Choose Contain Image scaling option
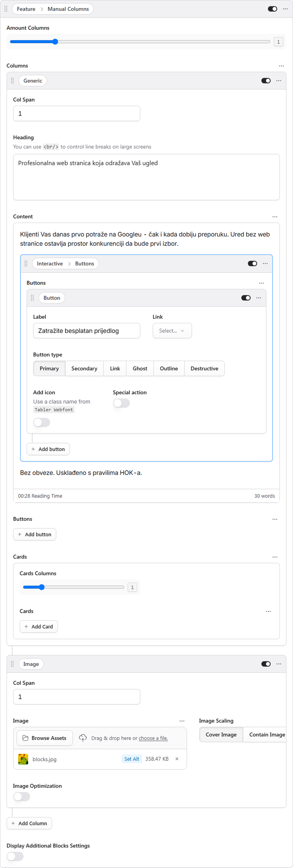 click(267, 735)
